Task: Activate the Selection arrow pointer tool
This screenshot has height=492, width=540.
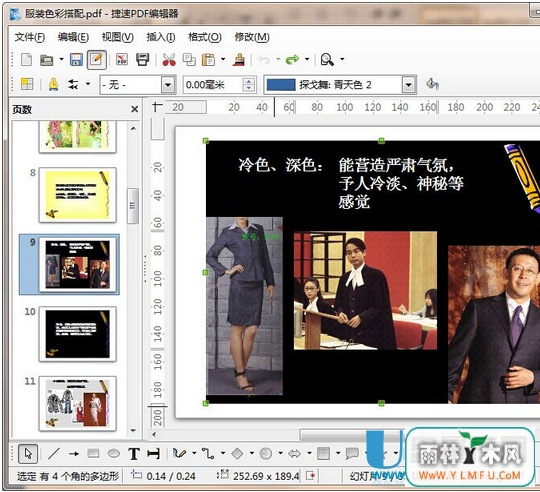Action: (28, 453)
